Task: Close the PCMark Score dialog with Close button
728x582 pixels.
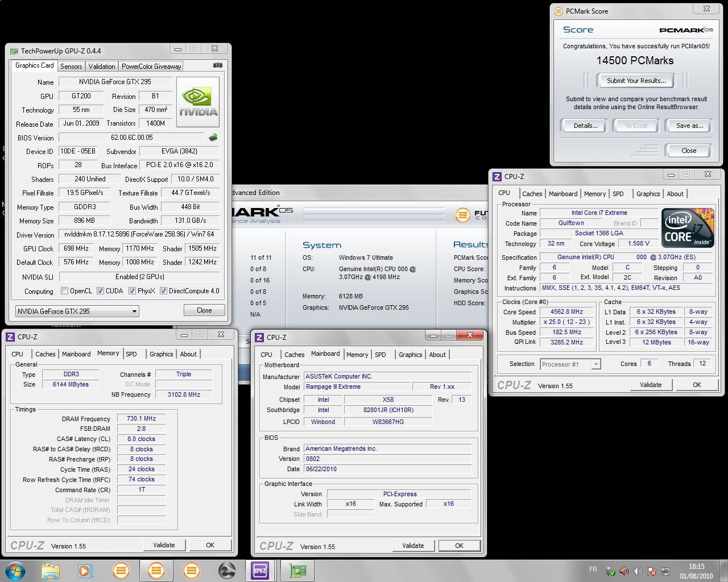Action: pos(689,151)
